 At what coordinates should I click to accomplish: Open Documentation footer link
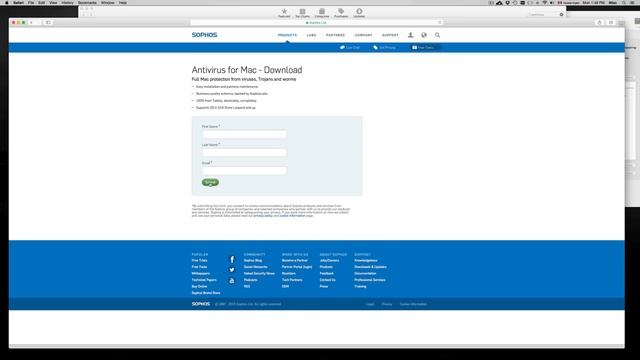point(365,273)
